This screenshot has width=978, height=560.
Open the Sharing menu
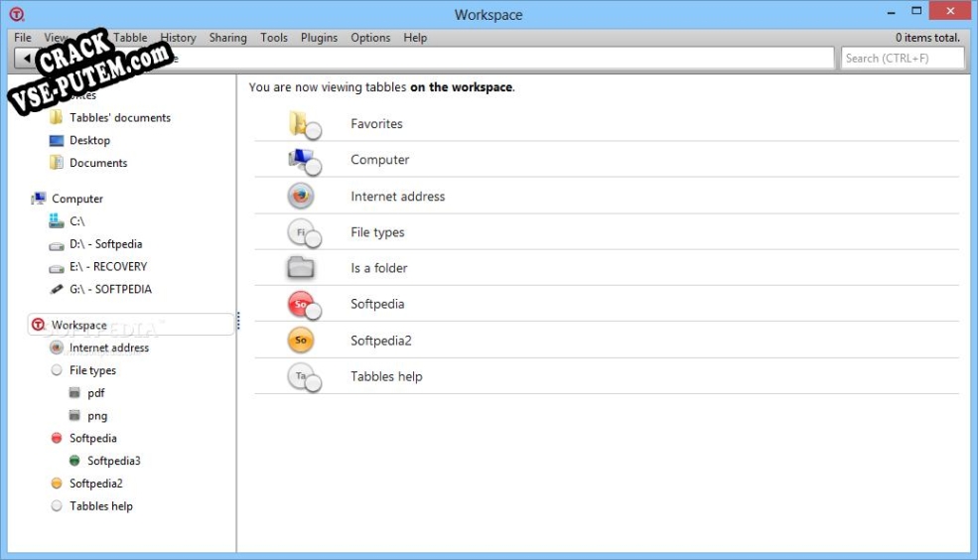click(x=227, y=38)
